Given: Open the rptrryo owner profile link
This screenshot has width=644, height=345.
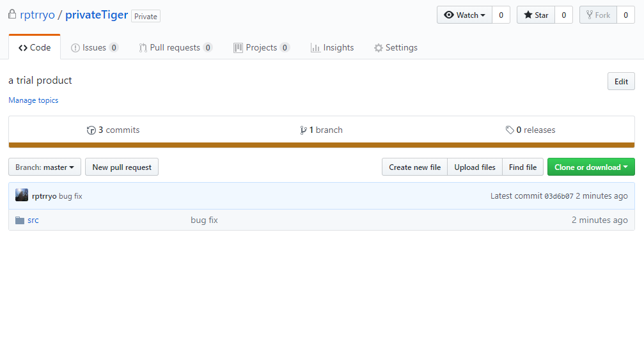Looking at the screenshot, I should point(37,15).
